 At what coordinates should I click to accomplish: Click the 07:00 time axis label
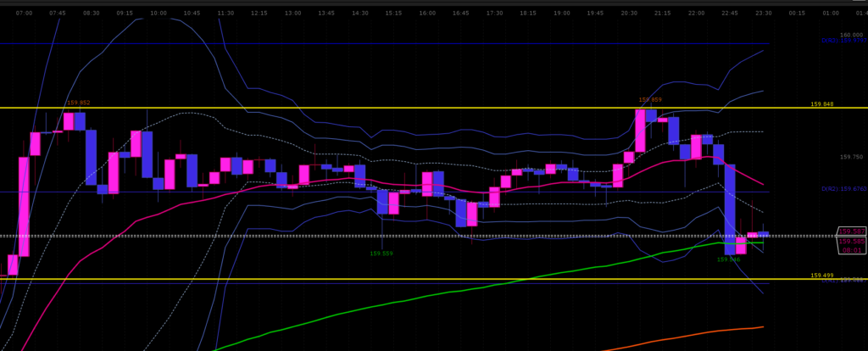(25, 14)
